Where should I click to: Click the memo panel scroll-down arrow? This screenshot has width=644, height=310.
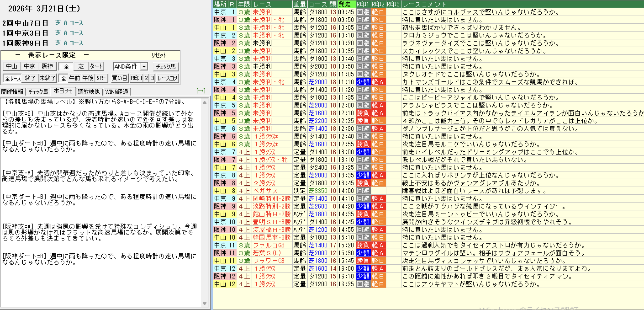(205, 303)
